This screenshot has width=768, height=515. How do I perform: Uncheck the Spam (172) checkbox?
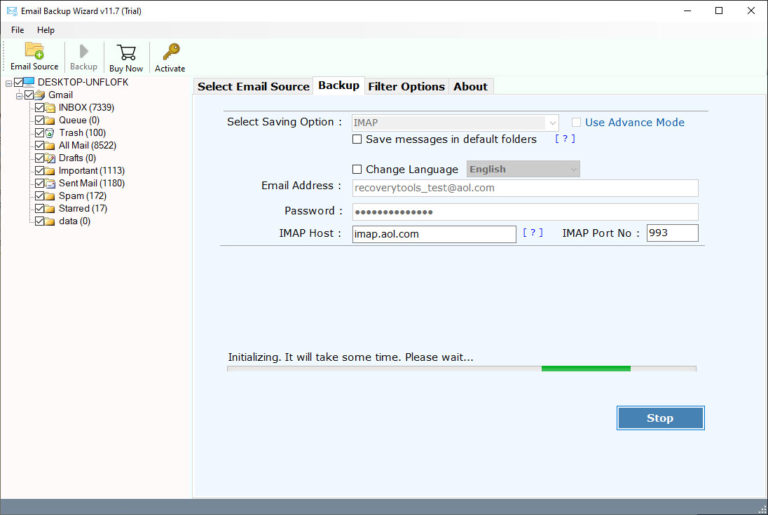coord(40,196)
